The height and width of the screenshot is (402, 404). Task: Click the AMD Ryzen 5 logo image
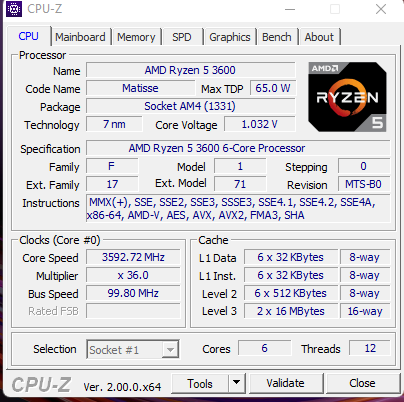coord(347,97)
